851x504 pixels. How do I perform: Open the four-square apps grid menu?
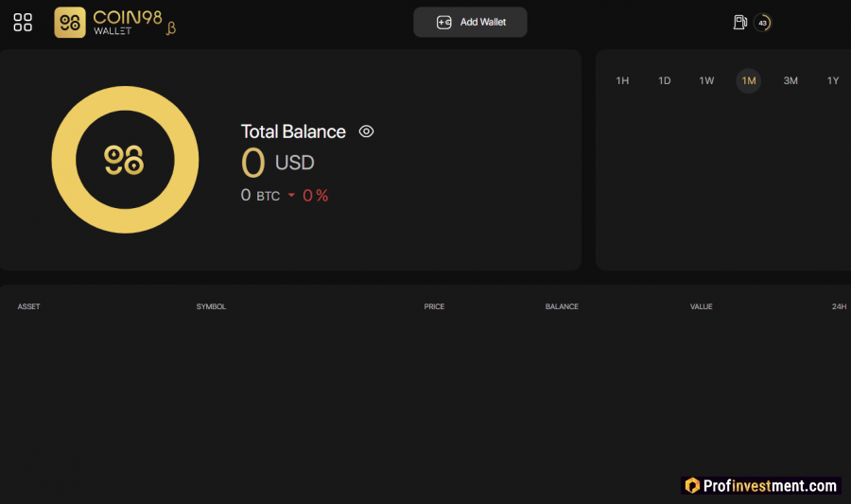point(23,23)
